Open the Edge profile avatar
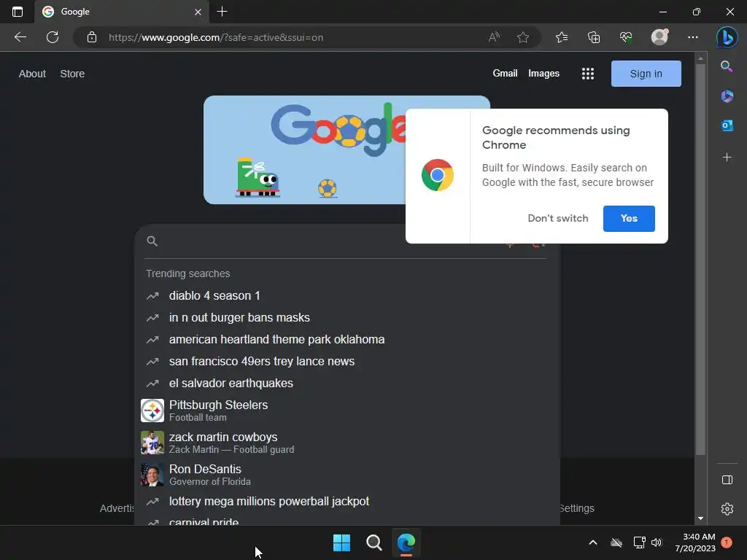 [x=659, y=37]
